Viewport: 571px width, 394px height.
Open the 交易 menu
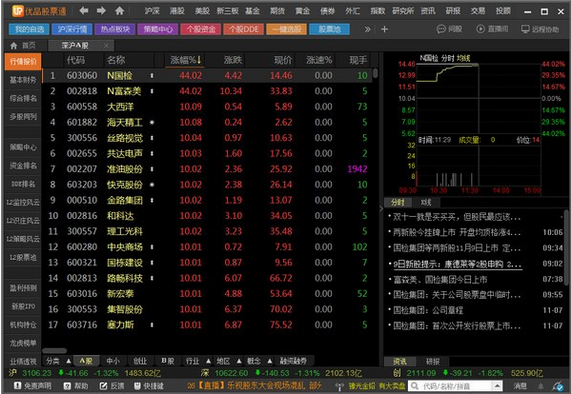pyautogui.click(x=478, y=11)
